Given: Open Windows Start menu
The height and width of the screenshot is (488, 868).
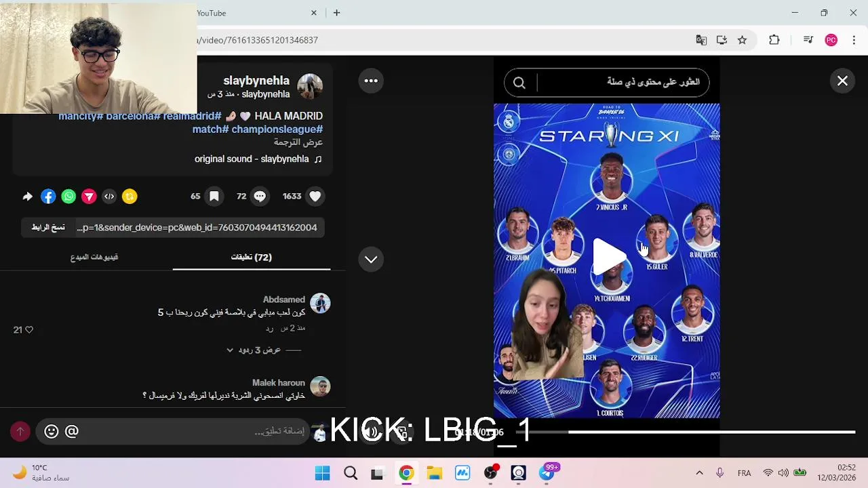Looking at the screenshot, I should pyautogui.click(x=323, y=473).
